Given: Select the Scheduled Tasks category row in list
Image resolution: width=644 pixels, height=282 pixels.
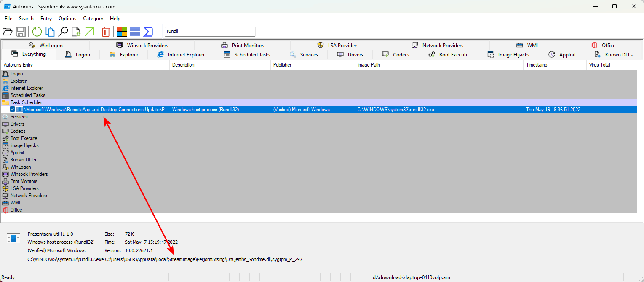Looking at the screenshot, I should coord(319,95).
